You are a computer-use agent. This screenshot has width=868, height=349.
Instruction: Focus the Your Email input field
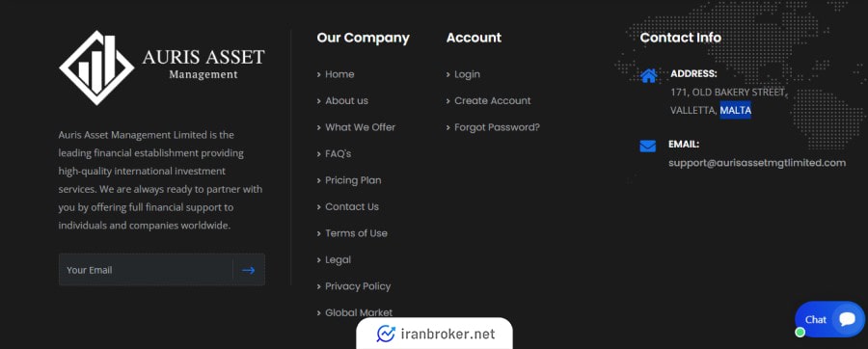[x=146, y=270]
